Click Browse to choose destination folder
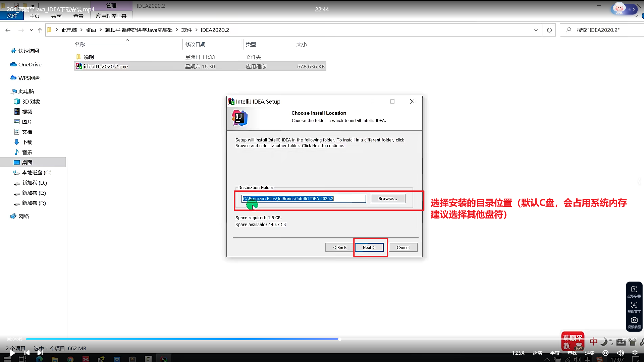 (388, 198)
